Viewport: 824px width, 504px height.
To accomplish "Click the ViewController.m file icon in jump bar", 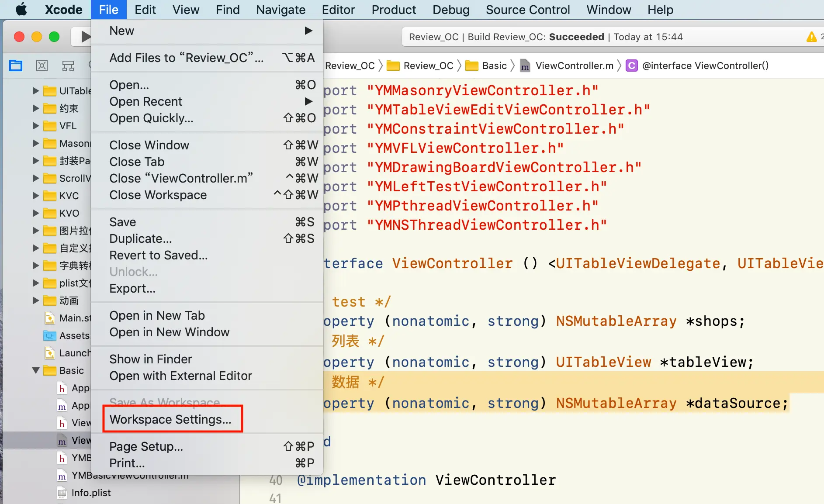I will [525, 66].
